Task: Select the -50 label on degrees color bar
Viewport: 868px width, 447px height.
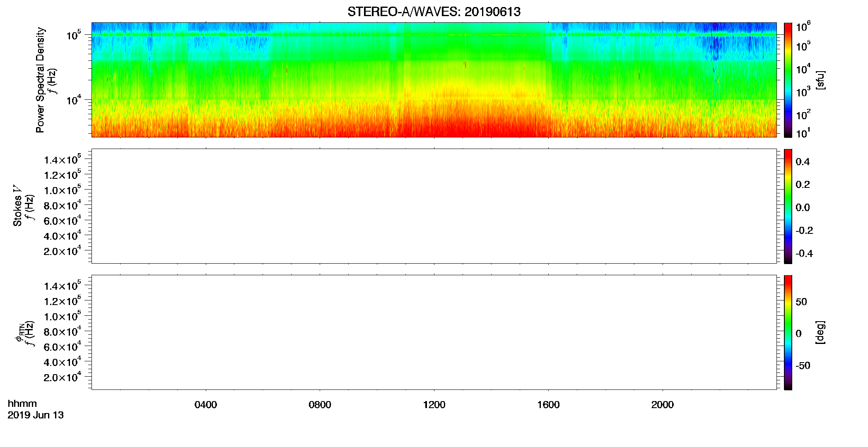Action: tap(803, 365)
